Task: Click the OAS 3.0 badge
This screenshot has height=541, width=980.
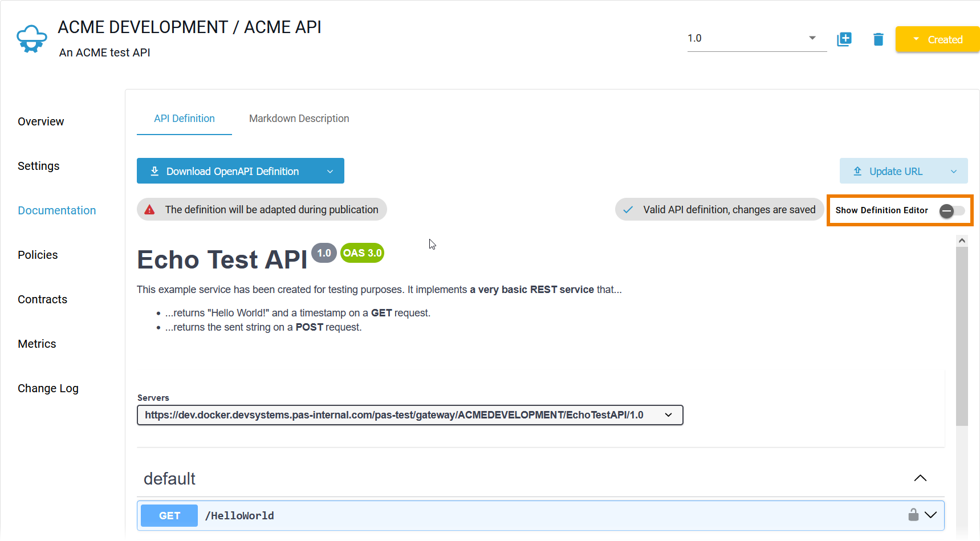Action: pyautogui.click(x=362, y=253)
